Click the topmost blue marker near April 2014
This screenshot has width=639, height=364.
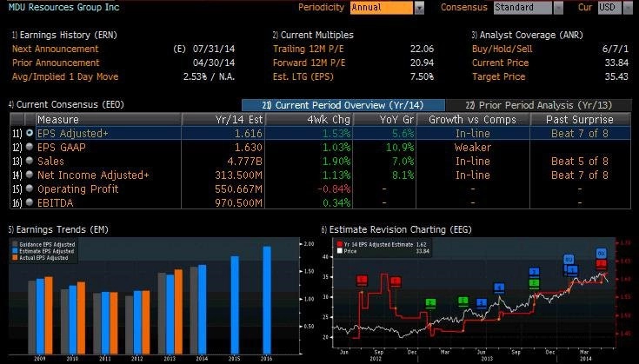tap(602, 253)
